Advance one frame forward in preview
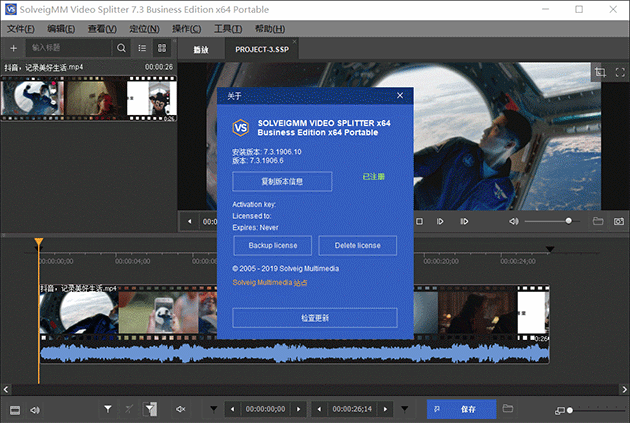 440,221
